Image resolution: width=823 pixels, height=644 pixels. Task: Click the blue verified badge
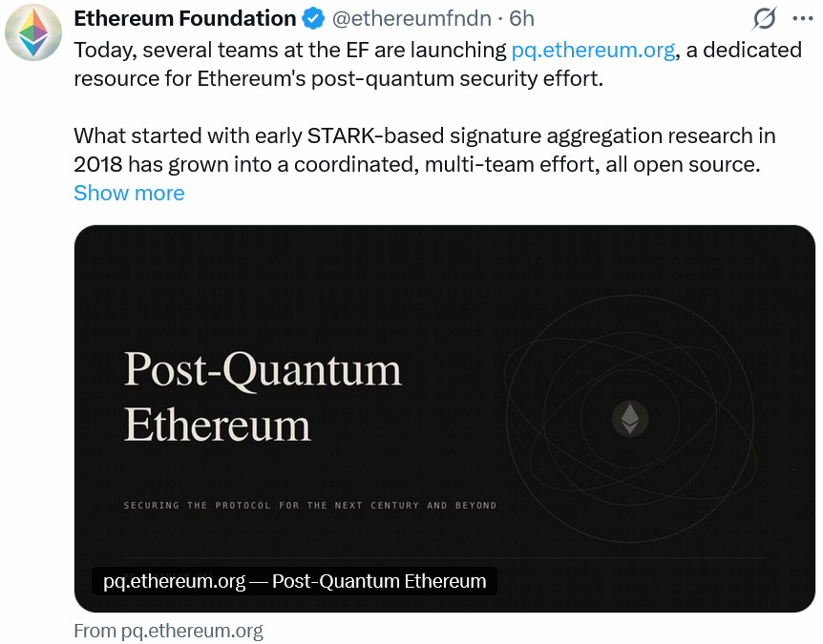(x=312, y=18)
